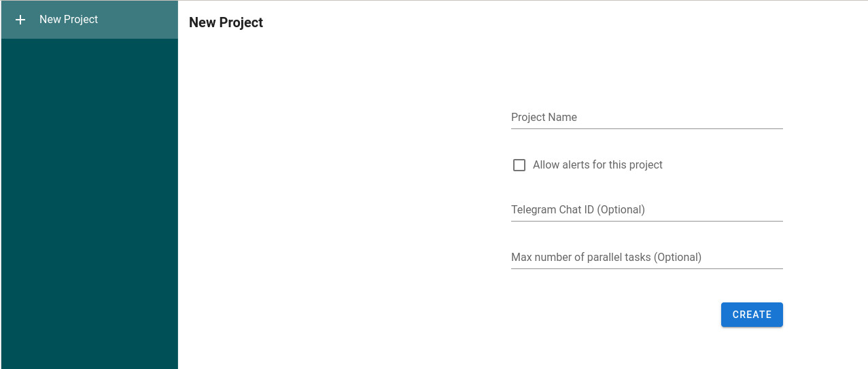Click the New Project page heading

click(226, 22)
